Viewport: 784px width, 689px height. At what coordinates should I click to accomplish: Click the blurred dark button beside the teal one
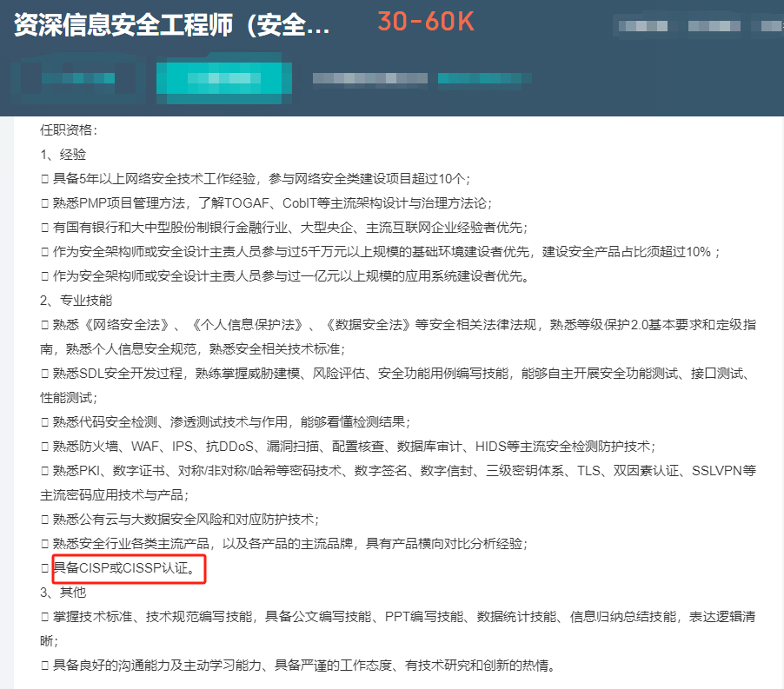pyautogui.click(x=78, y=78)
